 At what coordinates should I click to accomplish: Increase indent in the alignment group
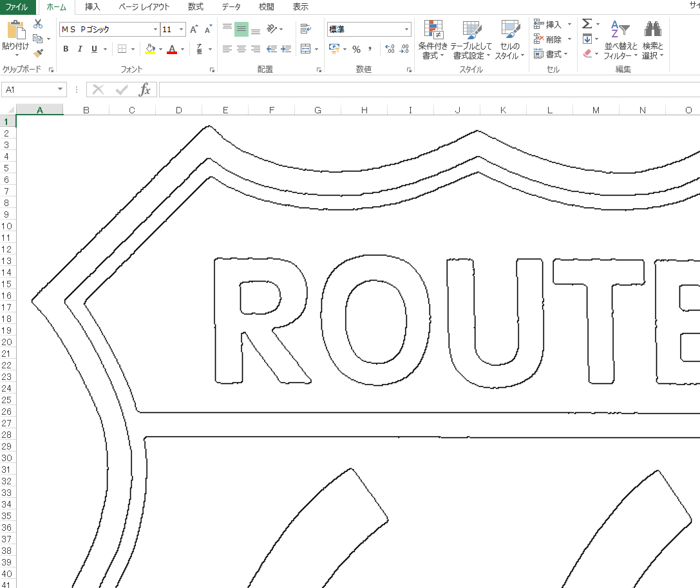(x=286, y=49)
